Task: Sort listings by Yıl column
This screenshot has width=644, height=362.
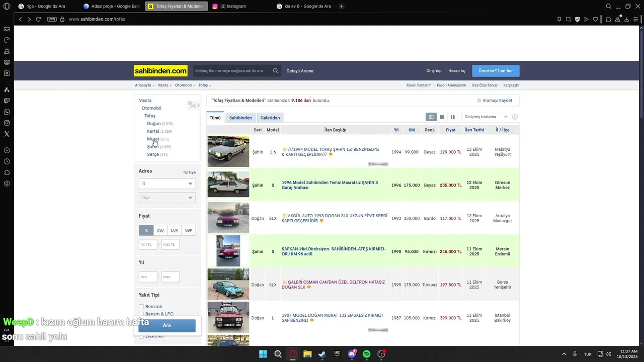Action: click(396, 130)
